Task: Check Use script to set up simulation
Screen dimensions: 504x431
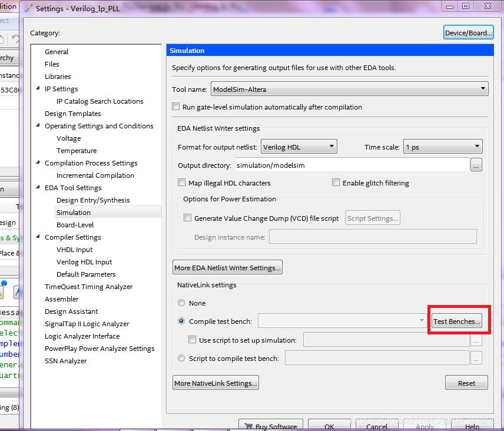Action: (192, 339)
